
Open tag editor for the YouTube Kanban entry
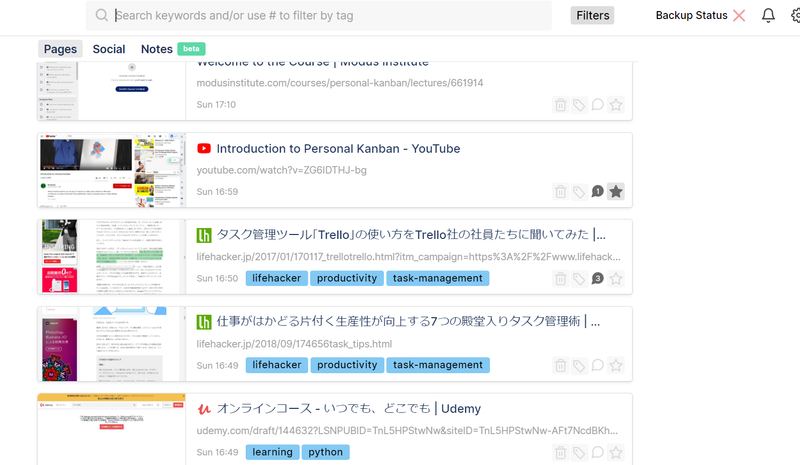tap(579, 191)
